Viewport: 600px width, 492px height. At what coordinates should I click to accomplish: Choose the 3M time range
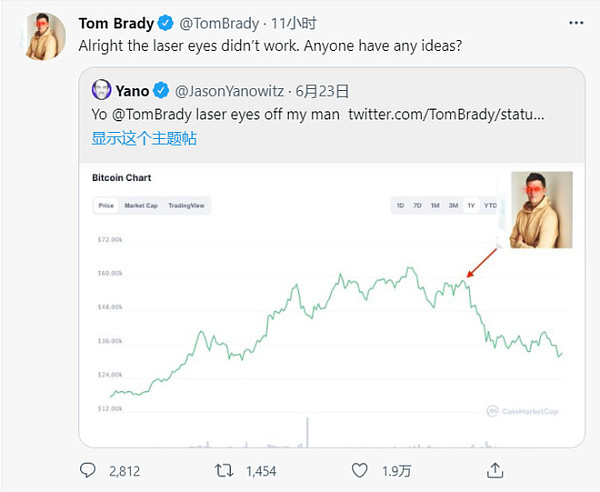pyautogui.click(x=453, y=205)
